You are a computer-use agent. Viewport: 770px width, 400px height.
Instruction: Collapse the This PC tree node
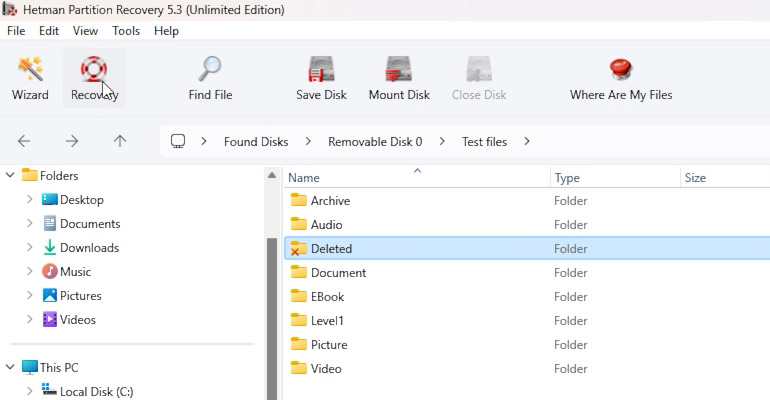[x=10, y=367]
